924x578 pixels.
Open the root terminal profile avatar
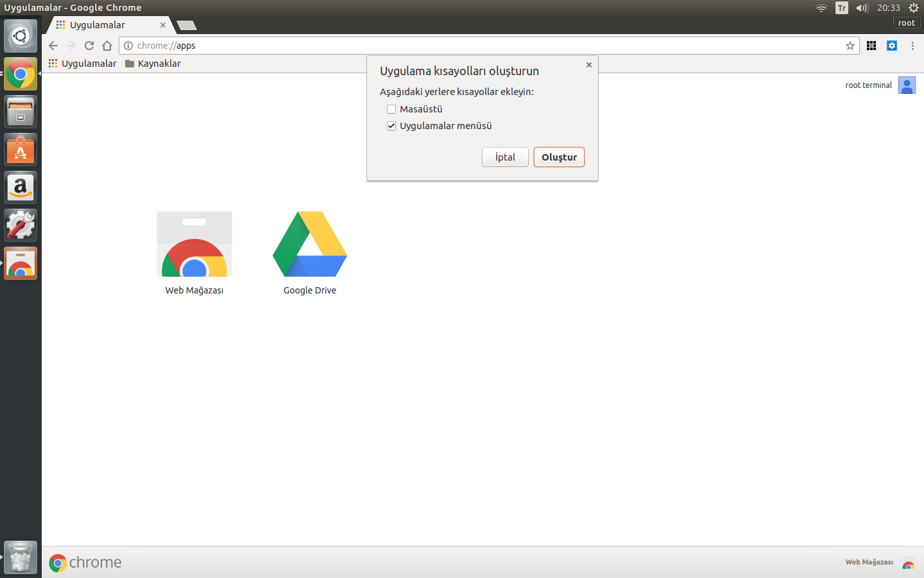point(907,85)
